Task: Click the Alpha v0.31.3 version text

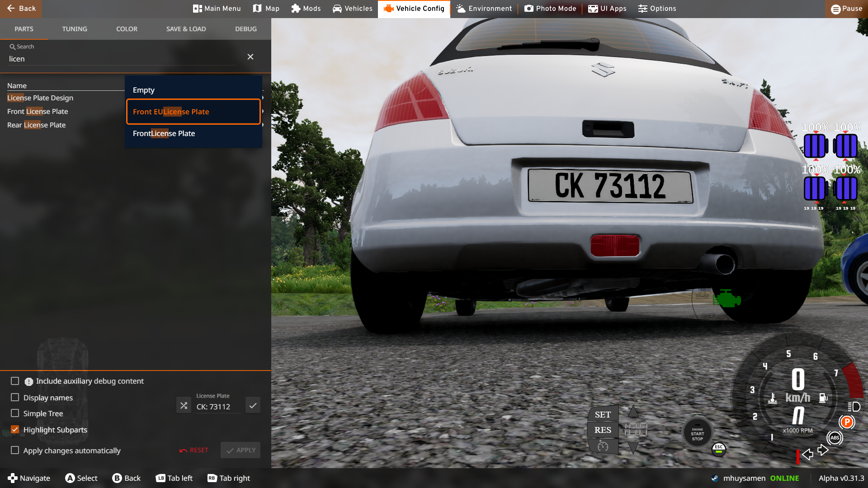Action: pos(841,478)
